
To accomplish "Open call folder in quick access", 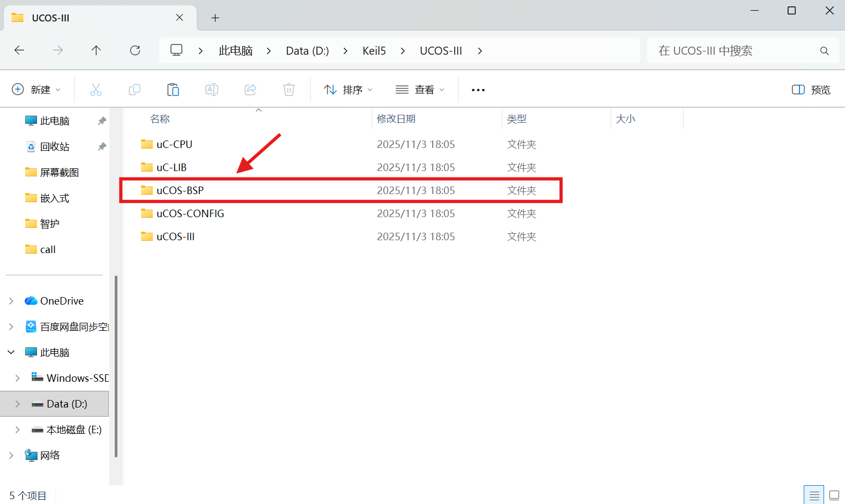I will 41,249.
